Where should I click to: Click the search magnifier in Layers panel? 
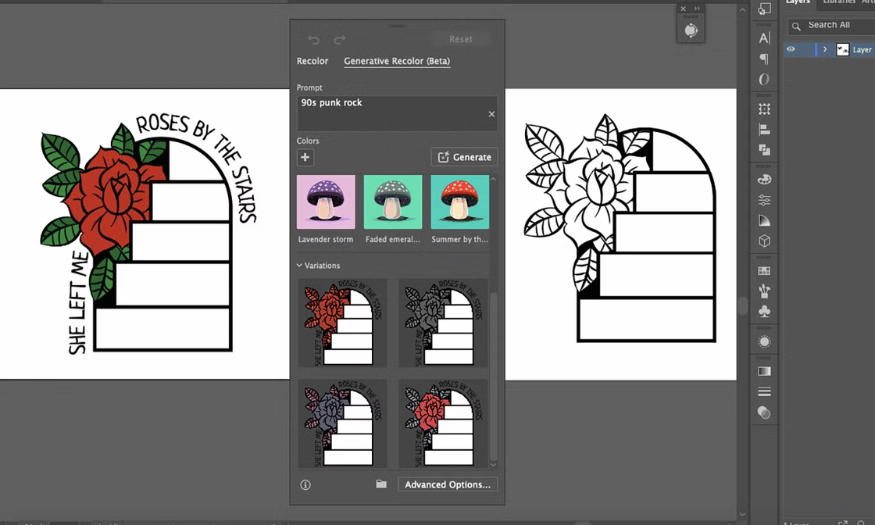pyautogui.click(x=796, y=26)
